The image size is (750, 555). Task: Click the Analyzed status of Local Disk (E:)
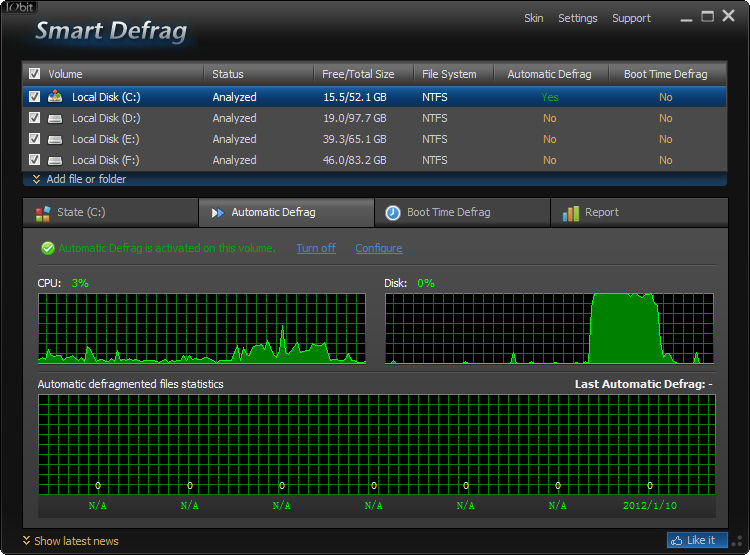234,139
